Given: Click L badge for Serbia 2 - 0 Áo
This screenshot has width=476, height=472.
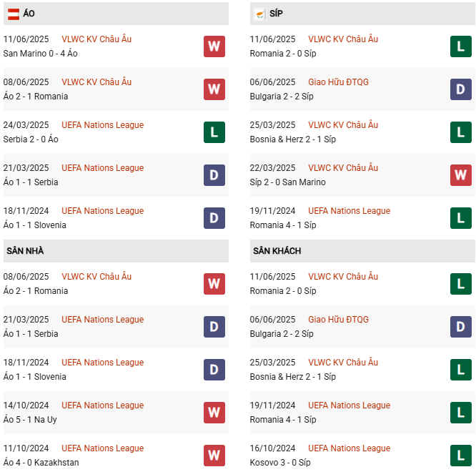Looking at the screenshot, I should (214, 132).
